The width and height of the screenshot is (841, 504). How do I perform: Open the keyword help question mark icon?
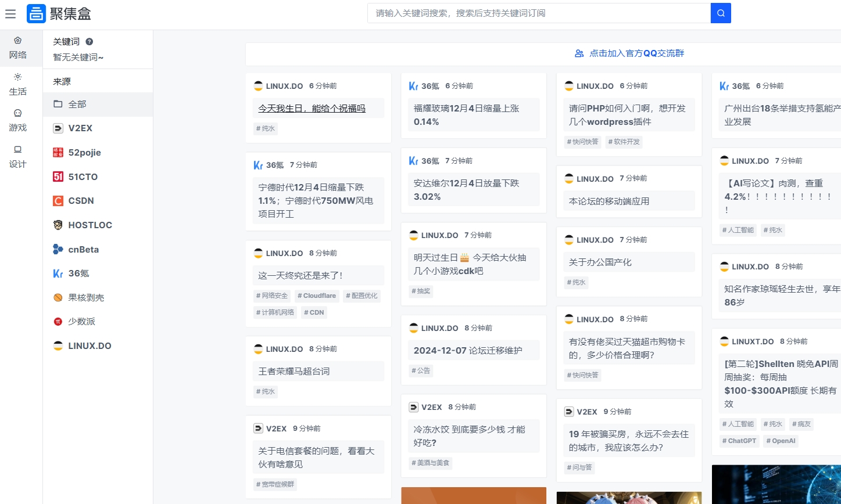88,41
